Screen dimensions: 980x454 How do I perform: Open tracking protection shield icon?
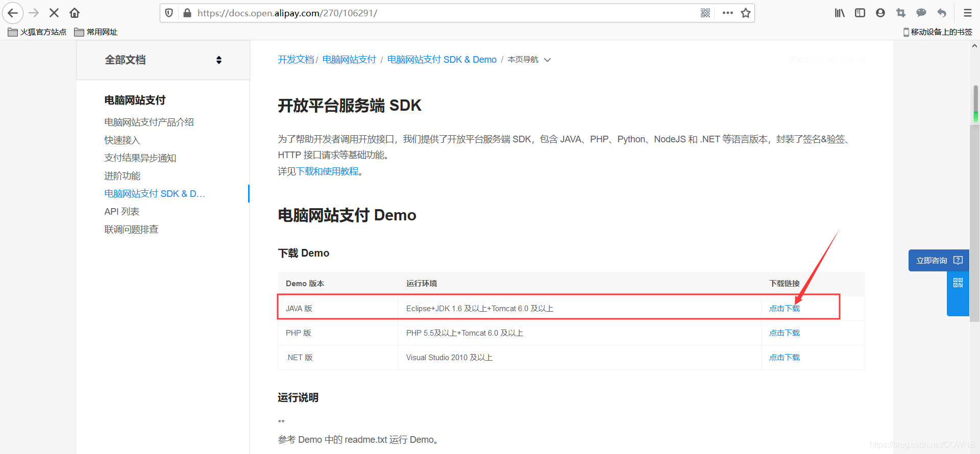[x=169, y=13]
